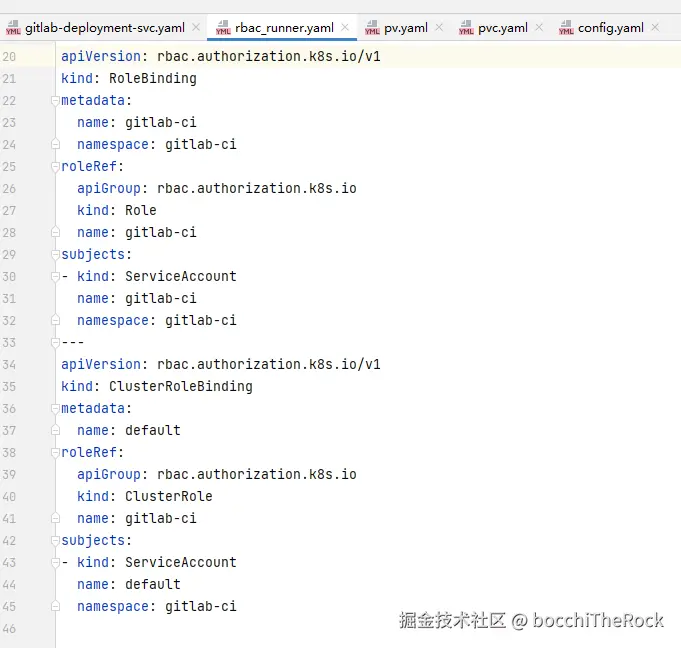Click the fold end marker on line 28
The width and height of the screenshot is (681, 648).
(x=55, y=232)
